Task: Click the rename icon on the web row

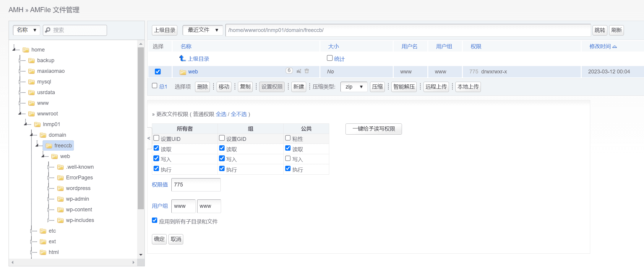Action: [x=299, y=71]
